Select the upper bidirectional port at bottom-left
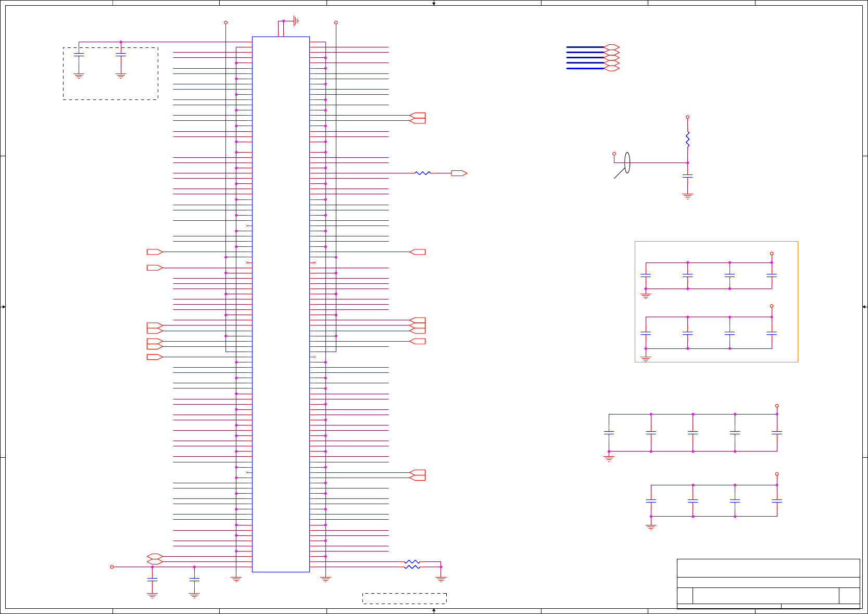 click(x=155, y=556)
